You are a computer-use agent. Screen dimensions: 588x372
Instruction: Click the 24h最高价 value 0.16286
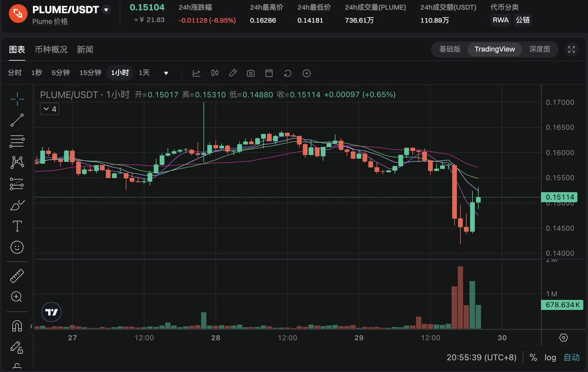point(263,20)
